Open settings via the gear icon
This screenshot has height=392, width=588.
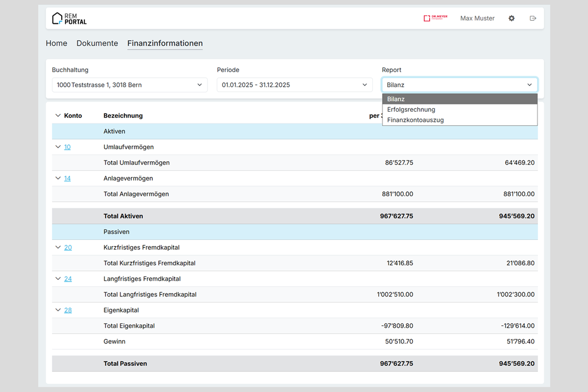[x=512, y=18]
